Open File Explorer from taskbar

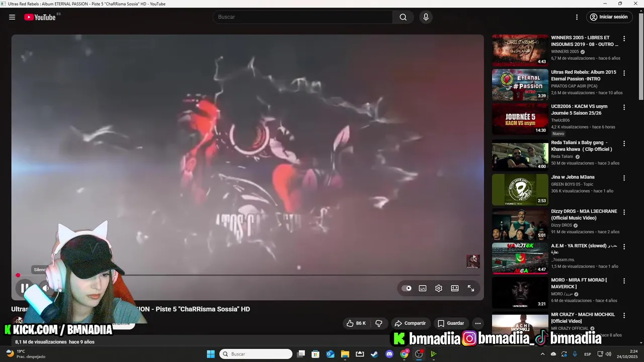[x=345, y=354]
